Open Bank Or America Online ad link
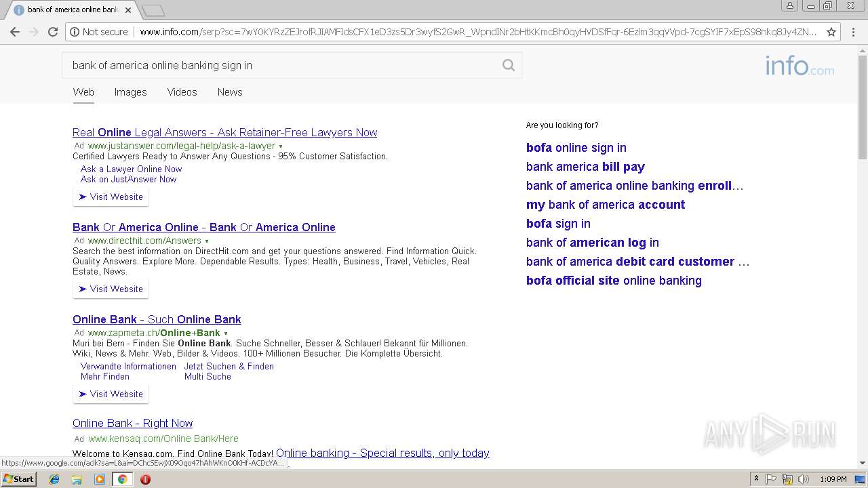 [x=204, y=227]
